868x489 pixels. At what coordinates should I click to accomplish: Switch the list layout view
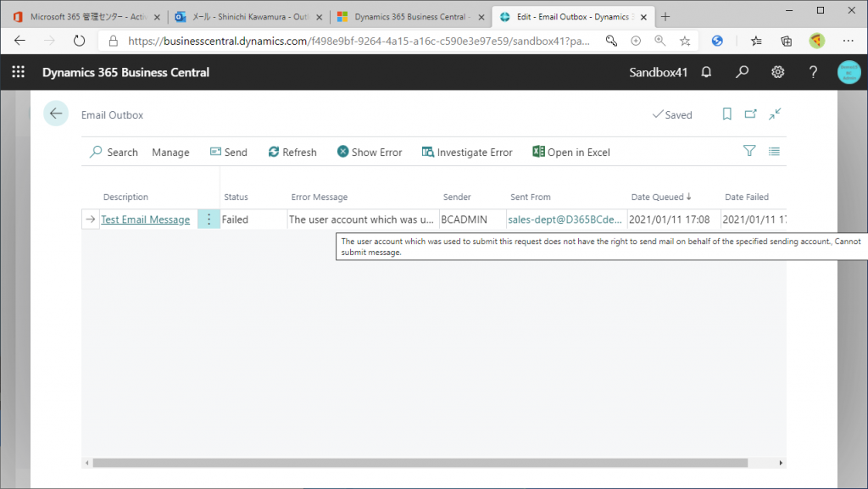point(774,151)
